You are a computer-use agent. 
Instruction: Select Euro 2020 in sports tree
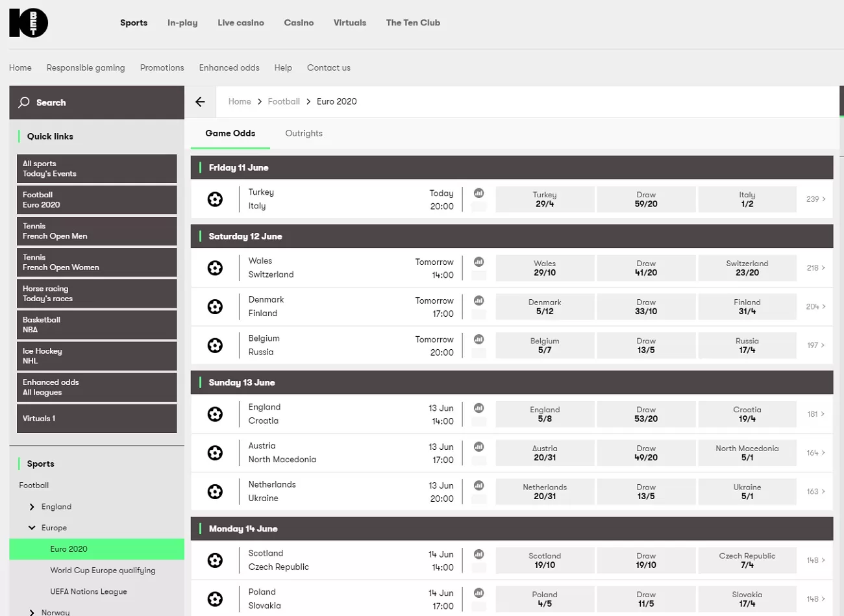(x=97, y=549)
